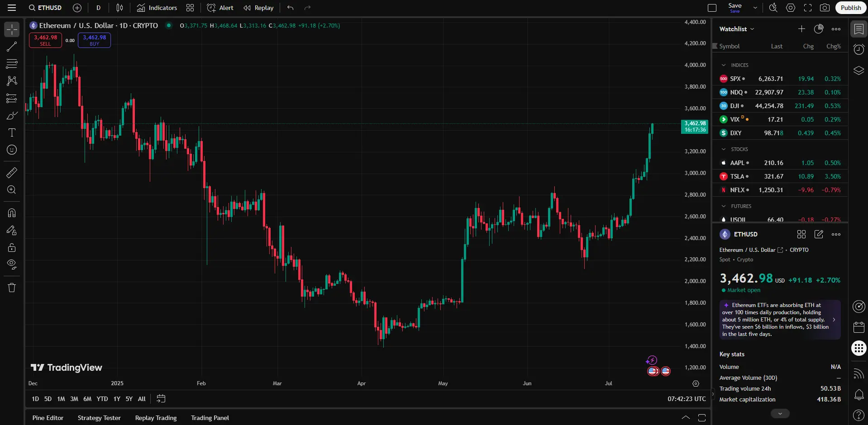Screen dimensions: 868x425
Task: Select the trend line drawing tool
Action: click(12, 47)
